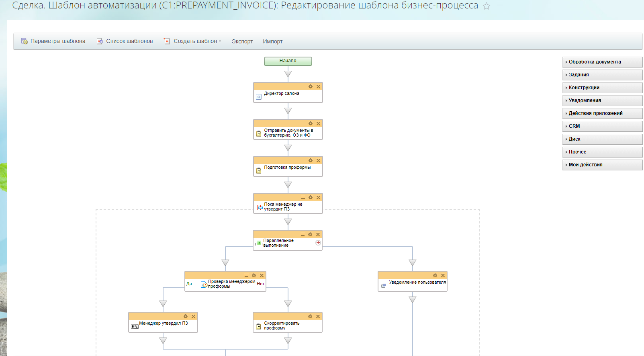The width and height of the screenshot is (644, 356).
Task: Click the arrow insertion point below Начало
Action: pos(288,74)
